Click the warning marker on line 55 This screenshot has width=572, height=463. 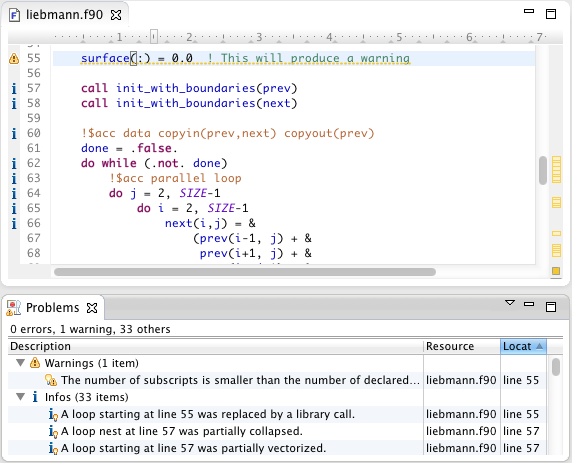click(x=14, y=58)
